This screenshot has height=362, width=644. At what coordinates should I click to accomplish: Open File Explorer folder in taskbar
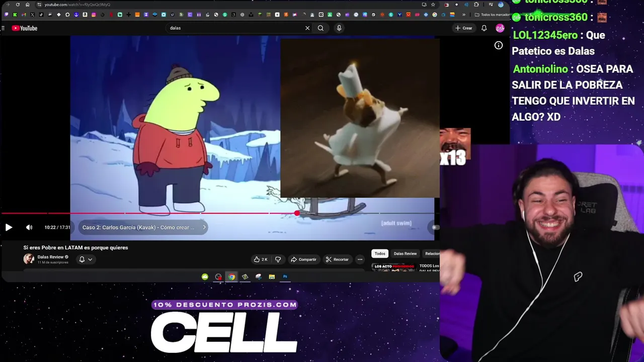tap(272, 277)
